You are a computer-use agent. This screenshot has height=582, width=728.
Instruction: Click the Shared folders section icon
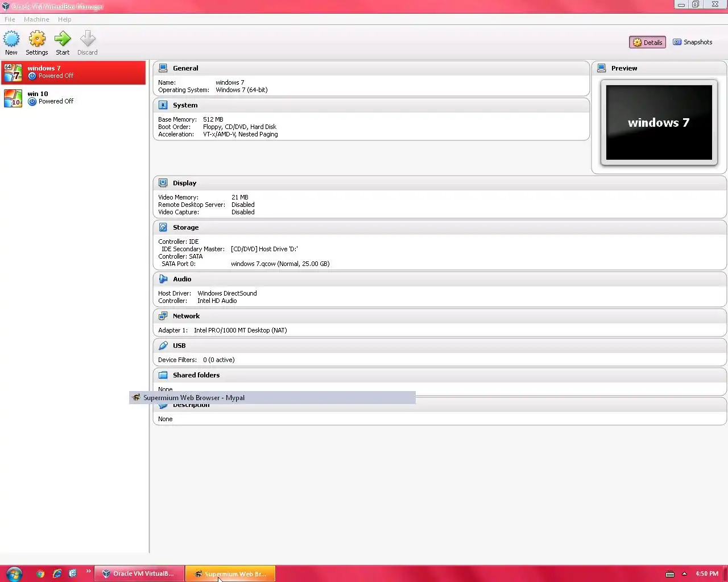pos(163,375)
